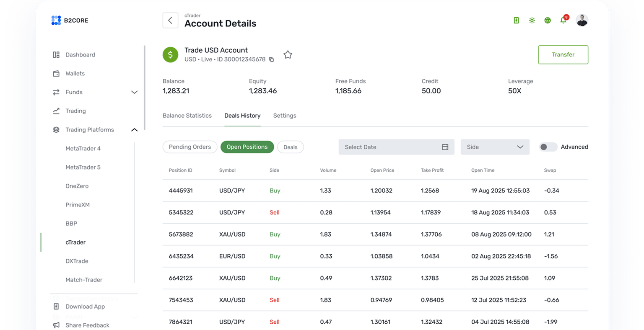Open the user profile avatar
The height and width of the screenshot is (330, 644).
pyautogui.click(x=582, y=20)
